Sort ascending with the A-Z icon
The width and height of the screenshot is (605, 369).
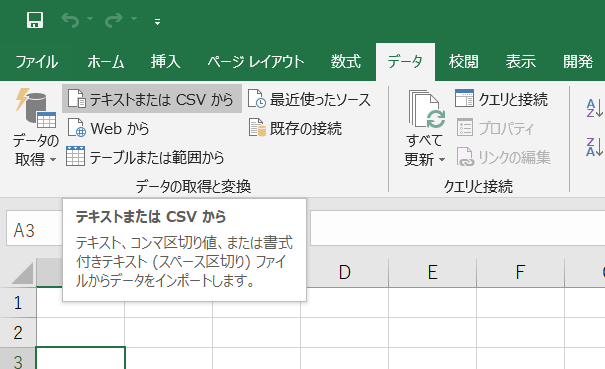tap(594, 108)
